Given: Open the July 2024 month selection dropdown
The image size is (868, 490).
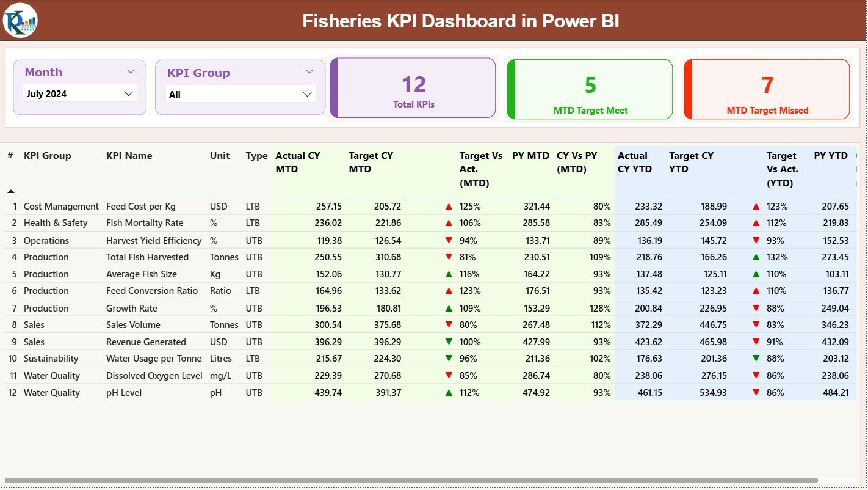Looking at the screenshot, I should 128,93.
